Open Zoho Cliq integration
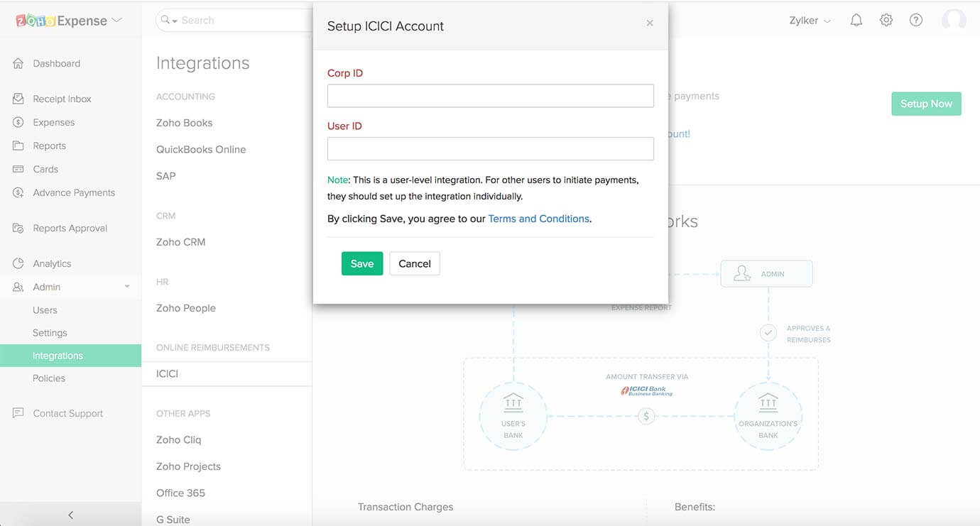The width and height of the screenshot is (980, 526). click(179, 440)
